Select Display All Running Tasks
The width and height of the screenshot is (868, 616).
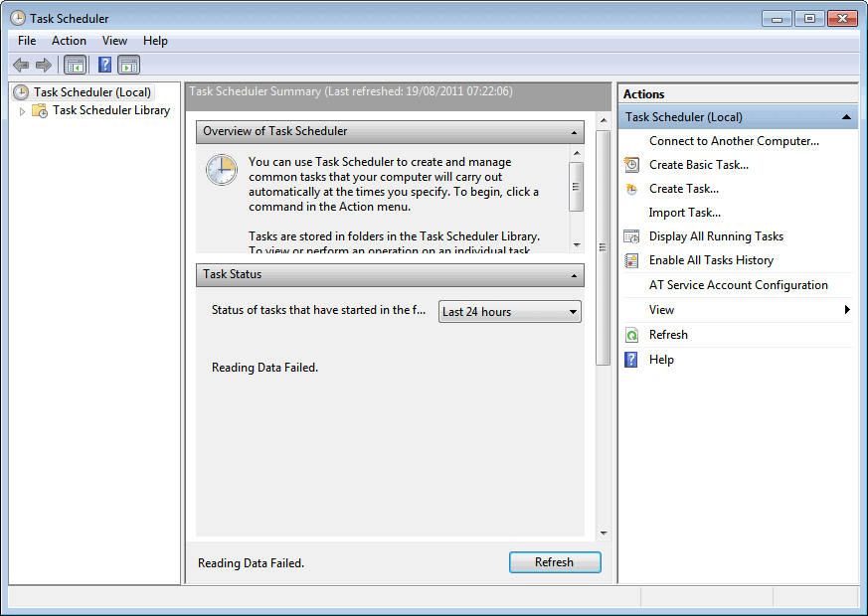(x=716, y=236)
